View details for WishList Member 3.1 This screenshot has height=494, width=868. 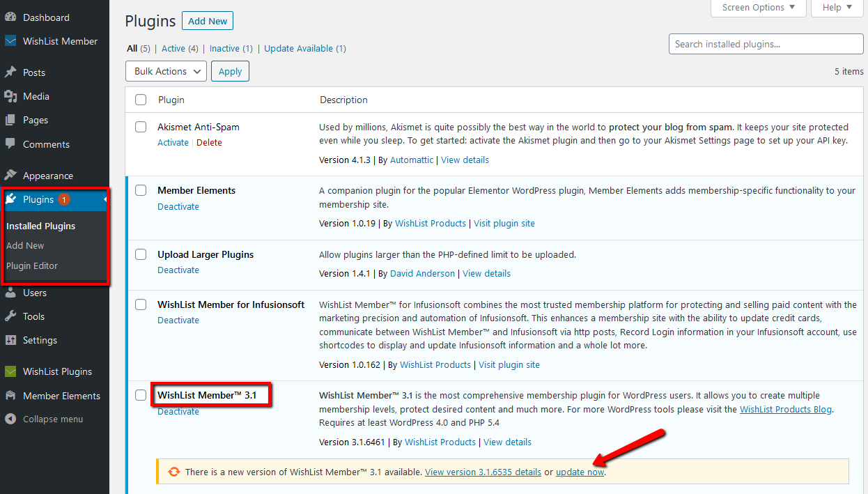coord(507,442)
